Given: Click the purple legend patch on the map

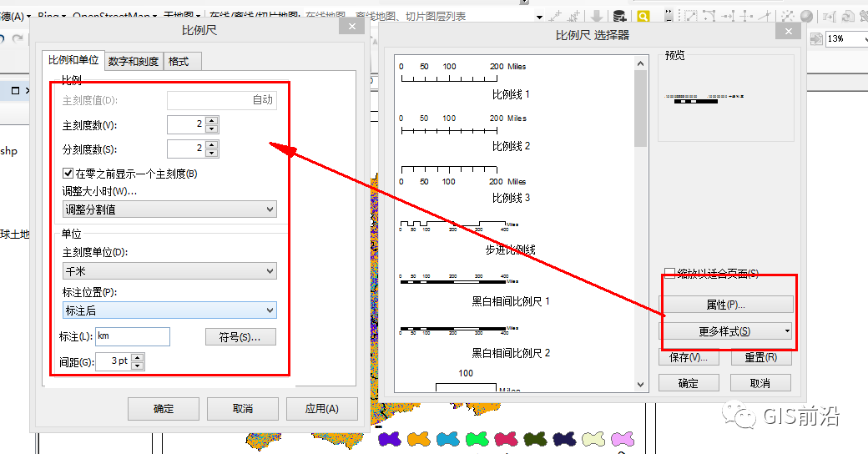Looking at the screenshot, I should [x=390, y=440].
